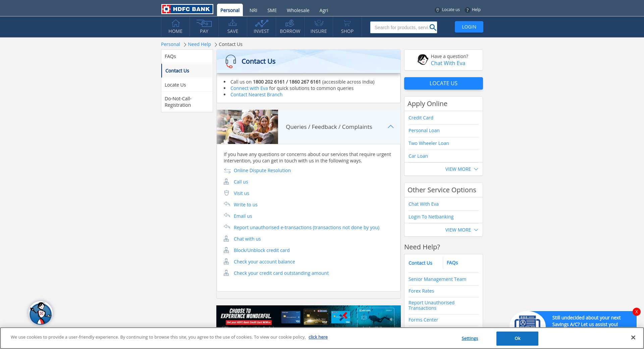Select the Pay icon in navigation
Viewport: 644px width, 349px height.
204,23
